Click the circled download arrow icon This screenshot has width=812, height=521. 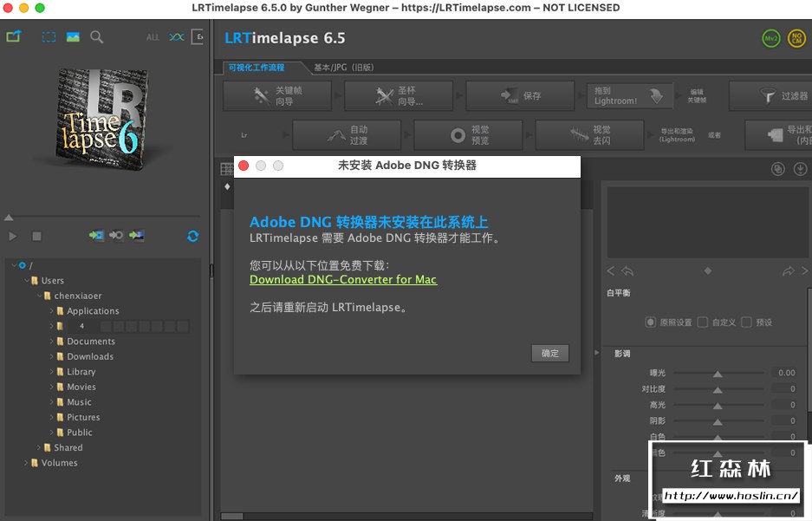click(x=800, y=169)
